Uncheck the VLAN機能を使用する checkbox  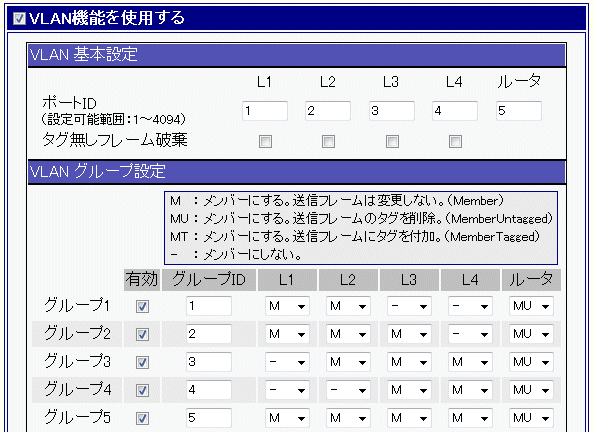pos(19,19)
